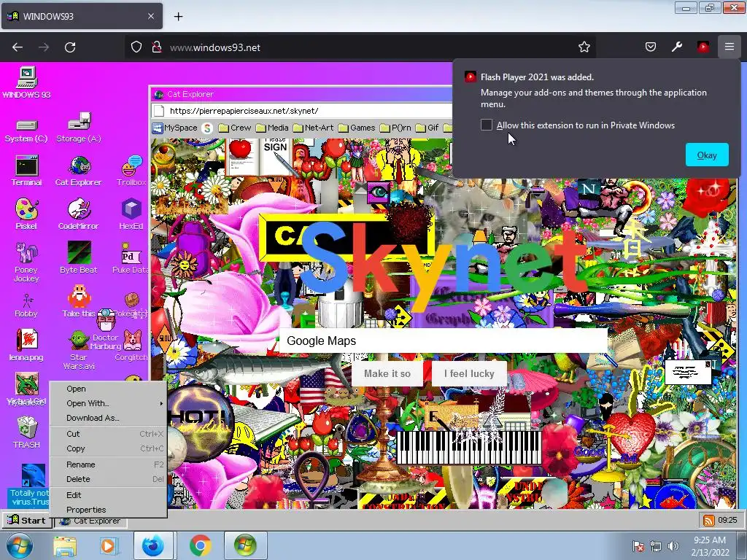
Task: Open the Puke Data icon
Action: 131,257
